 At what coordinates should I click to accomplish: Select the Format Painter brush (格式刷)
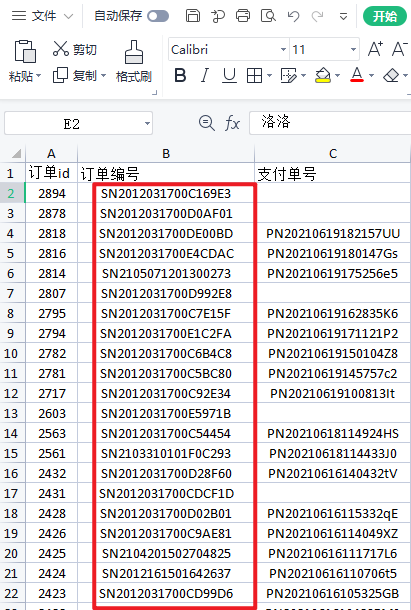(x=133, y=61)
